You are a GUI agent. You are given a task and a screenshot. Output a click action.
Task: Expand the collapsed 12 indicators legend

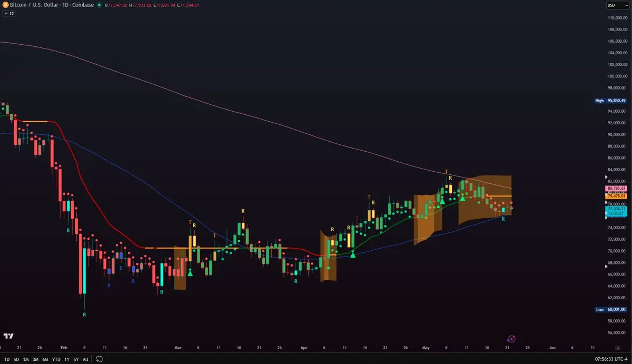tap(8, 14)
